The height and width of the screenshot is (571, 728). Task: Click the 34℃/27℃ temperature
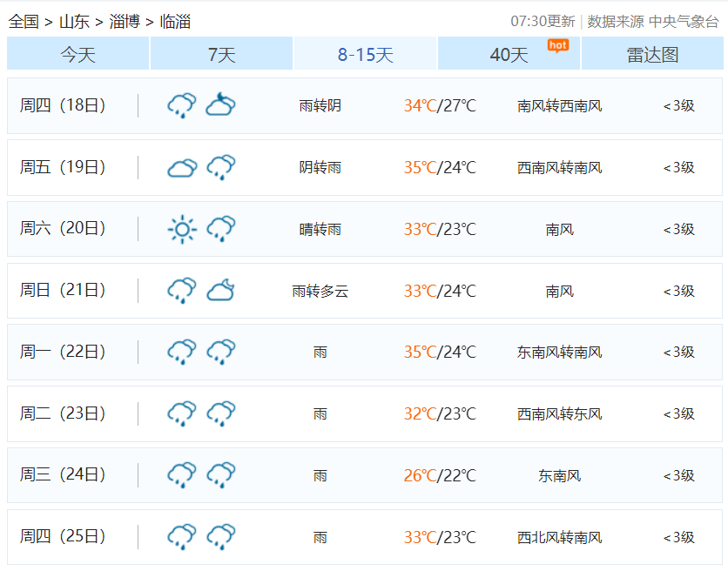pyautogui.click(x=440, y=106)
